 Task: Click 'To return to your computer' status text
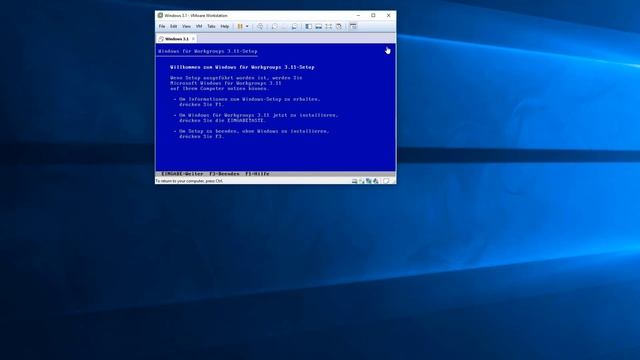[189, 181]
